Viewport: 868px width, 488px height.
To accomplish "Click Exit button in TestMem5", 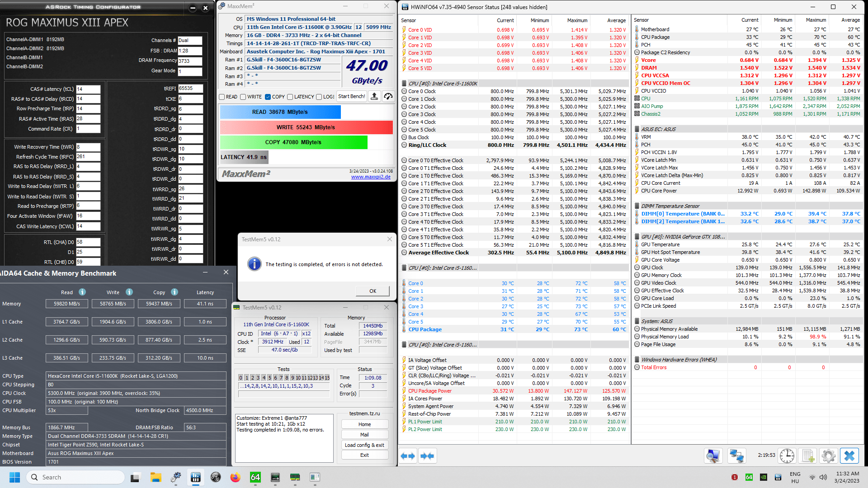I will coord(364,455).
